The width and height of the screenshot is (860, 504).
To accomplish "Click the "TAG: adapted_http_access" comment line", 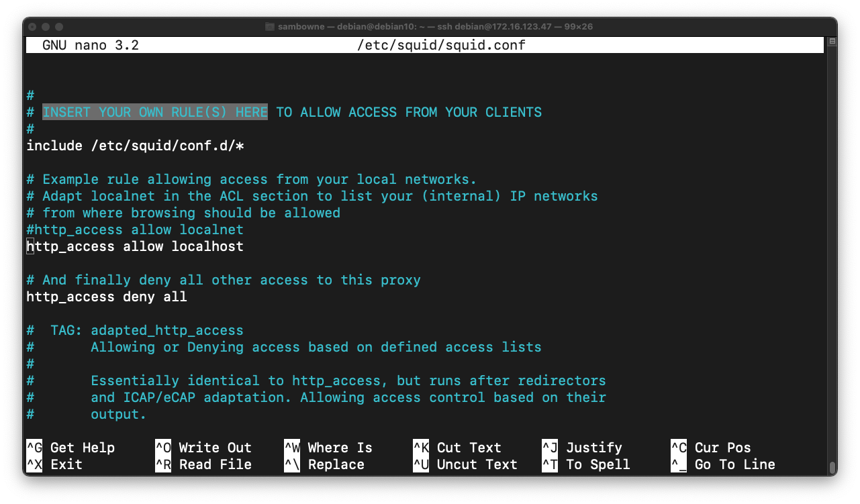I will pyautogui.click(x=135, y=330).
